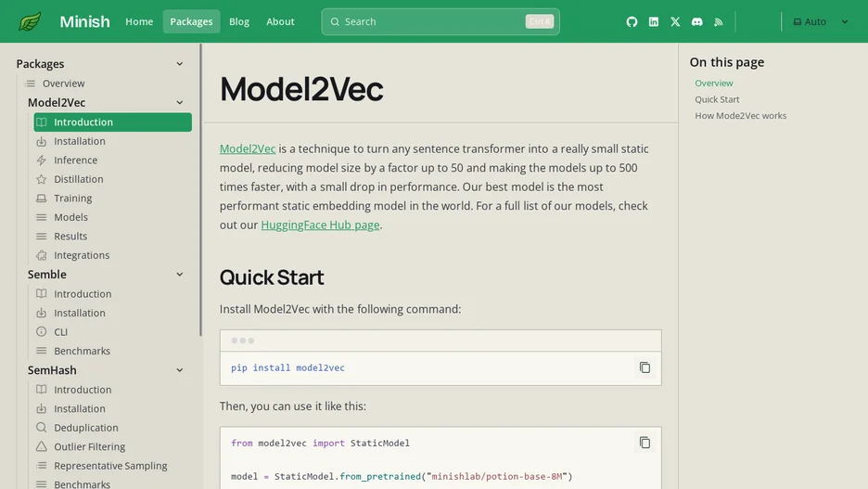Viewport: 868px width, 489px height.
Task: Jump to Quick Start in On this page
Action: (x=717, y=99)
